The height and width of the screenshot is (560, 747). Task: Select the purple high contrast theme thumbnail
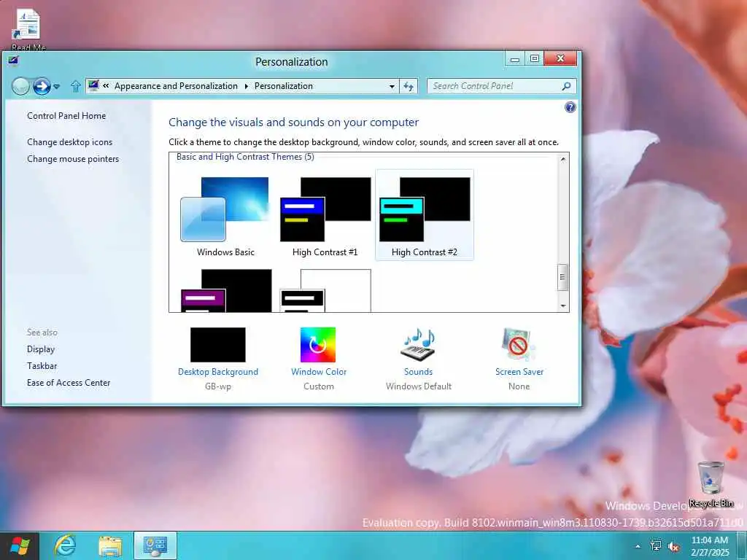click(x=226, y=290)
